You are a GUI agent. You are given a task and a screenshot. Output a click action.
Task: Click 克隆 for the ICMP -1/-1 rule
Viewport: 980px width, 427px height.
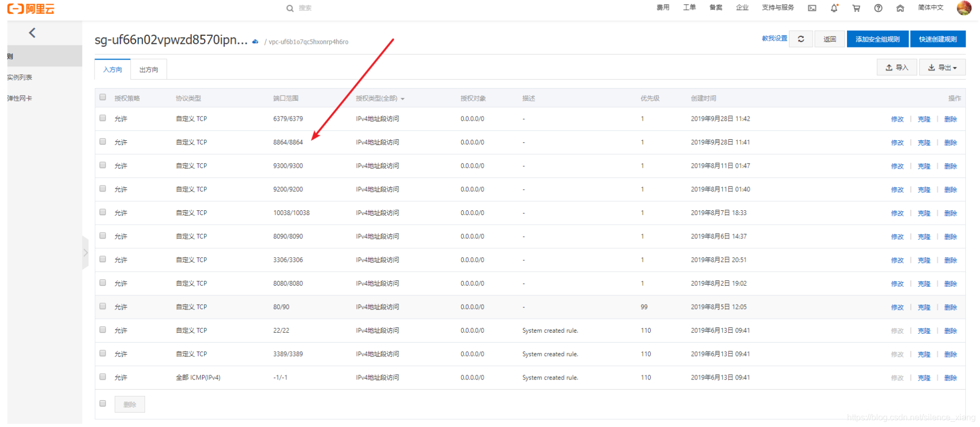[924, 378]
